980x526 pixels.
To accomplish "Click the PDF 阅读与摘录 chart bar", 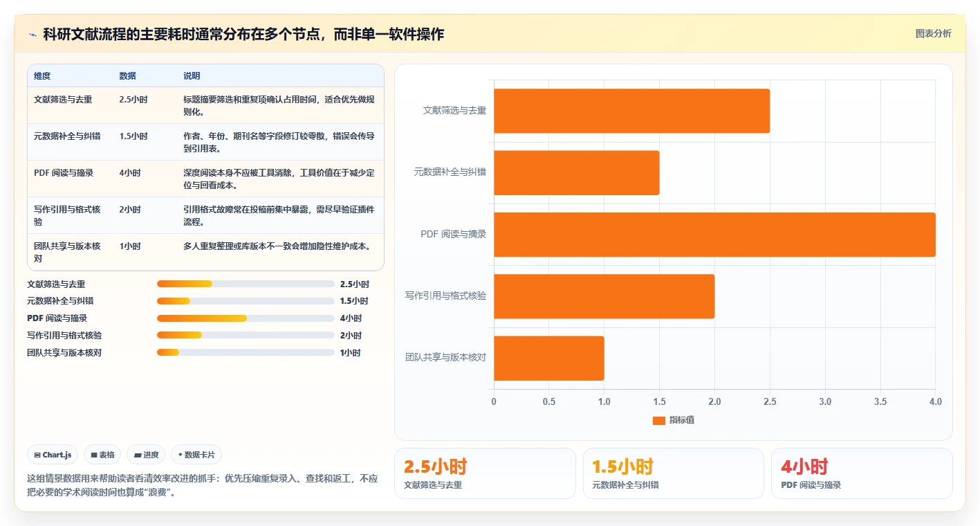I will [x=714, y=235].
